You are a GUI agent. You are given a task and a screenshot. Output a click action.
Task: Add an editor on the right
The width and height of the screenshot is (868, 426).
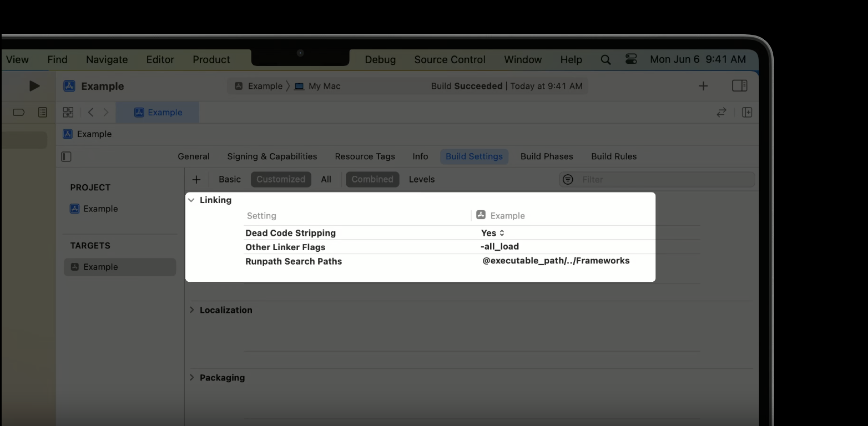[747, 113]
